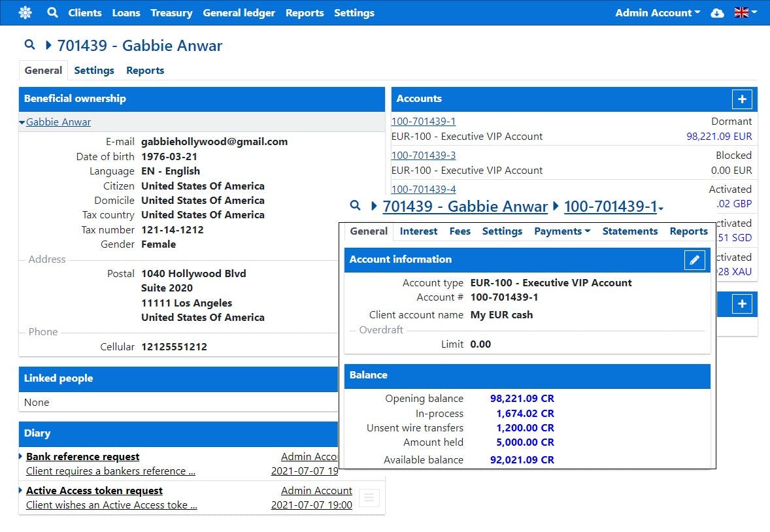This screenshot has height=532, width=770.
Task: Edit account information with pencil icon
Action: click(x=694, y=260)
